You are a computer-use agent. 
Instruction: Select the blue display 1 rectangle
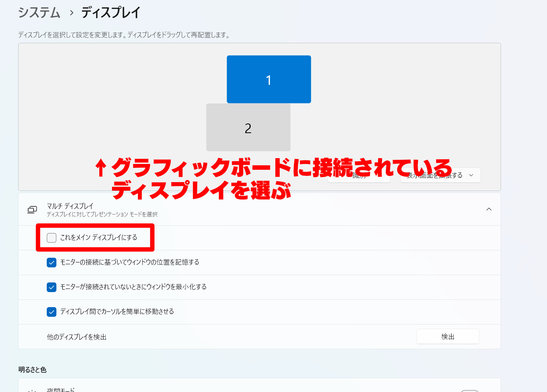[268, 79]
